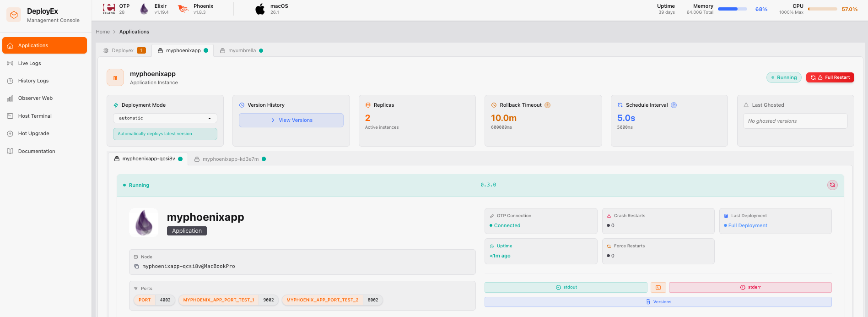Click the Schedule Interval help question icon

(674, 105)
